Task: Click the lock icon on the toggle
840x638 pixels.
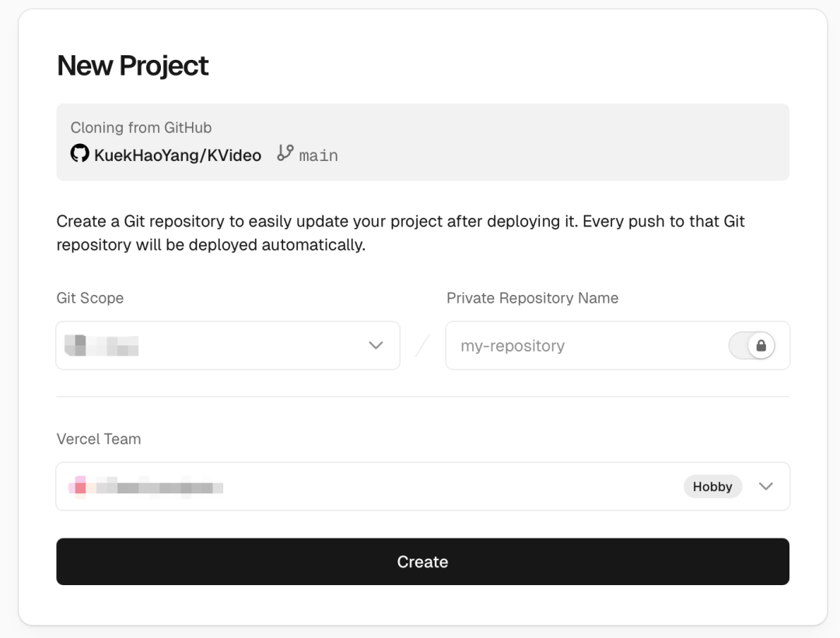Action: point(761,345)
